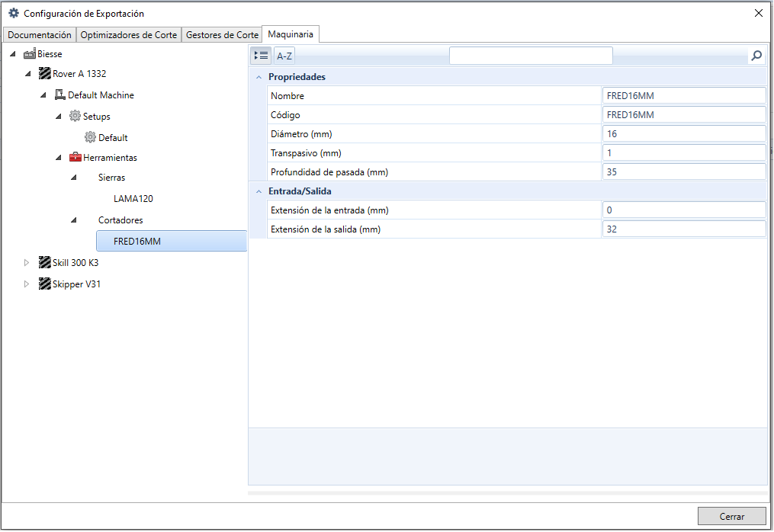Collapse the Herramientas node
Viewport: 774px width, 532px height.
[59, 158]
